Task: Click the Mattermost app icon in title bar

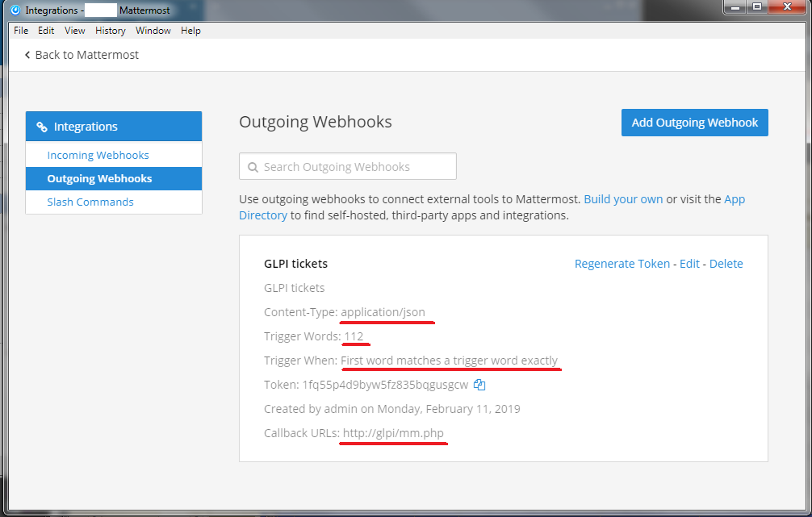Action: click(15, 10)
